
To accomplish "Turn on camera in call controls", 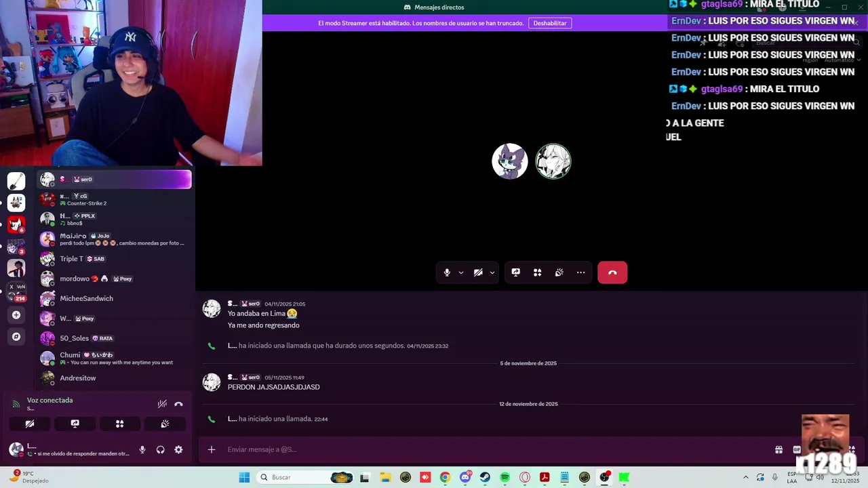I will 478,272.
